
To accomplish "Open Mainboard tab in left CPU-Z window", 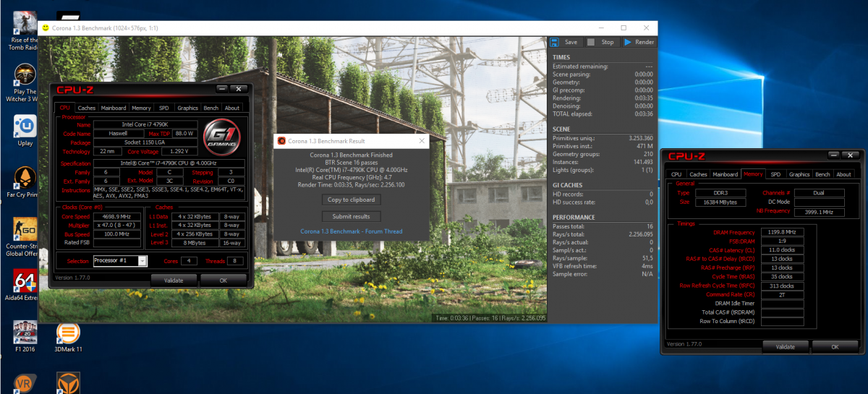I will point(114,108).
